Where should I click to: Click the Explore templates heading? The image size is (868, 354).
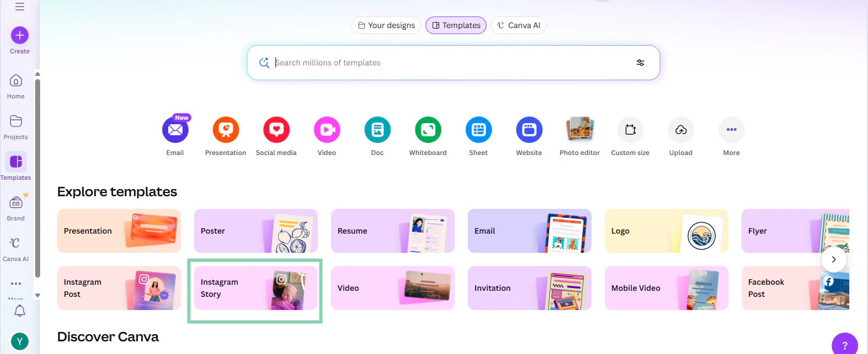(x=117, y=192)
